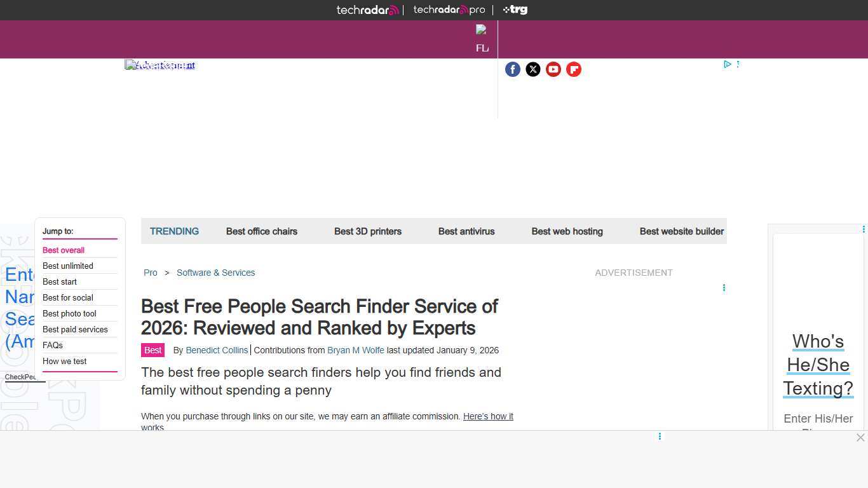Open TechRadar's Facebook page via social icon
The height and width of the screenshot is (488, 868).
tap(513, 69)
